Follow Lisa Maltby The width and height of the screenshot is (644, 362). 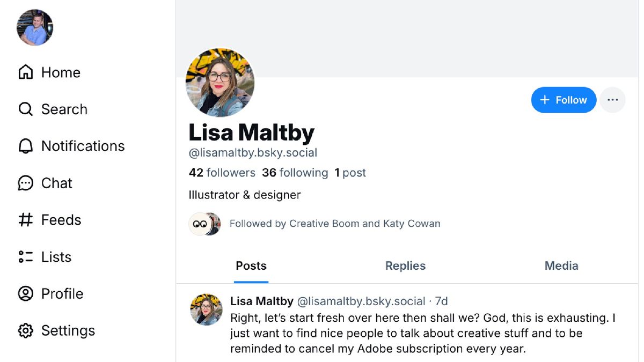563,100
